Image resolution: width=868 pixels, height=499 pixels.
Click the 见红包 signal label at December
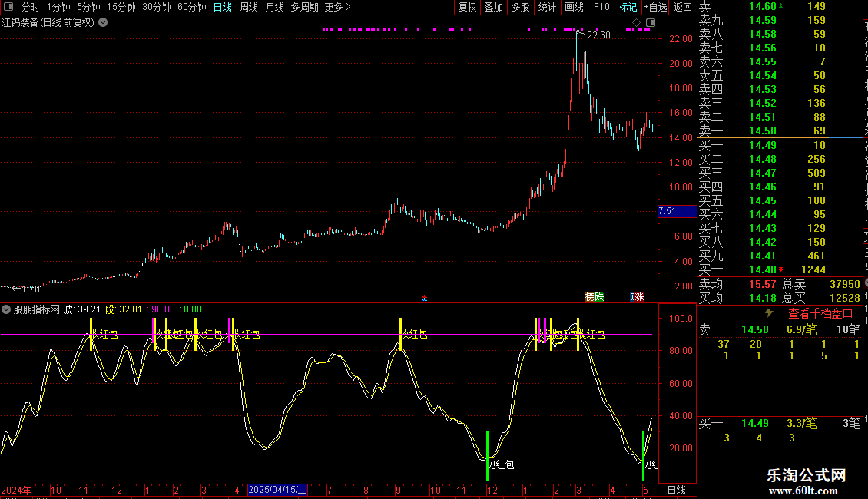point(501,464)
